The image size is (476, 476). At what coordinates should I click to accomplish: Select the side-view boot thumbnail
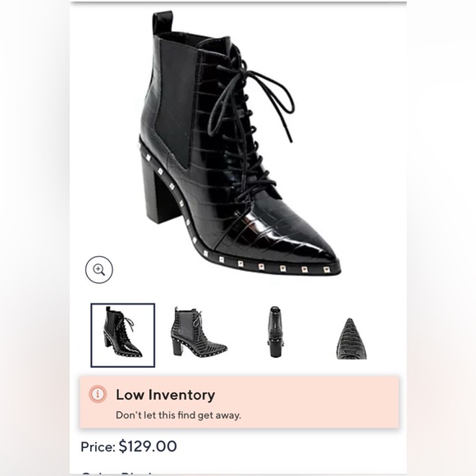(x=199, y=332)
